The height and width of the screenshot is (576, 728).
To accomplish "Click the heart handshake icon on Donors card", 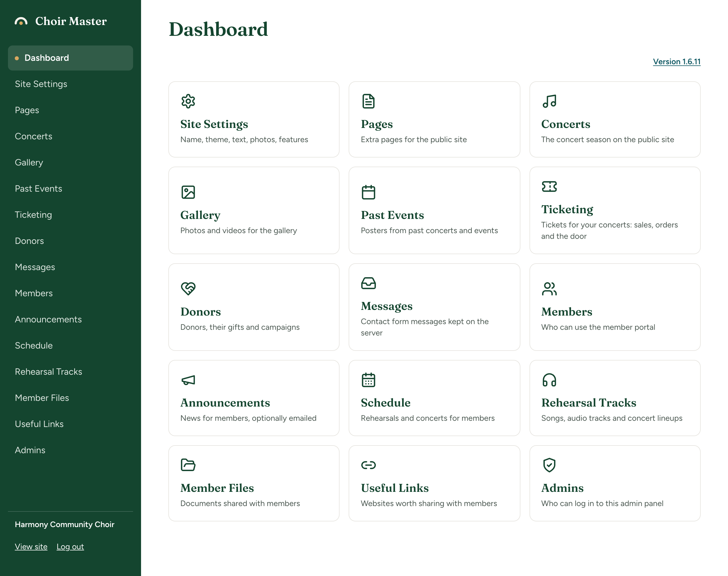I will point(188,289).
